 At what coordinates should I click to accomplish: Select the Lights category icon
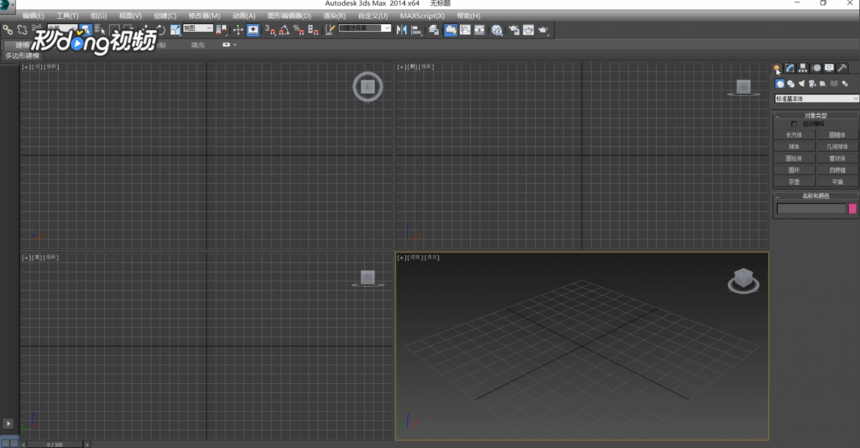(x=801, y=83)
